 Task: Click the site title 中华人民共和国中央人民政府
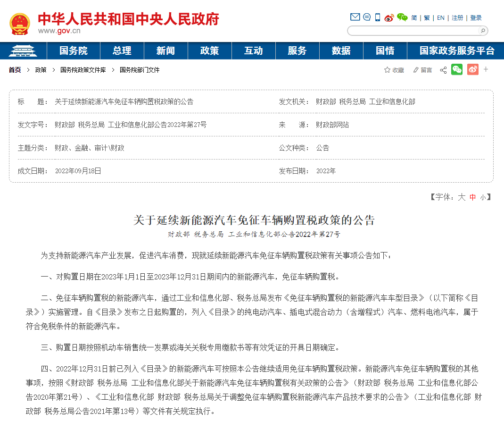(129, 19)
